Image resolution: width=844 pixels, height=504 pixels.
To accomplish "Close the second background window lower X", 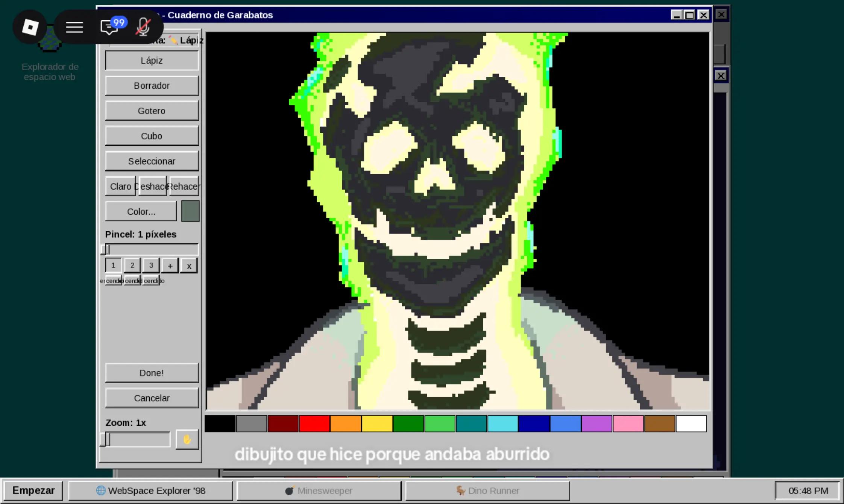I will click(721, 76).
